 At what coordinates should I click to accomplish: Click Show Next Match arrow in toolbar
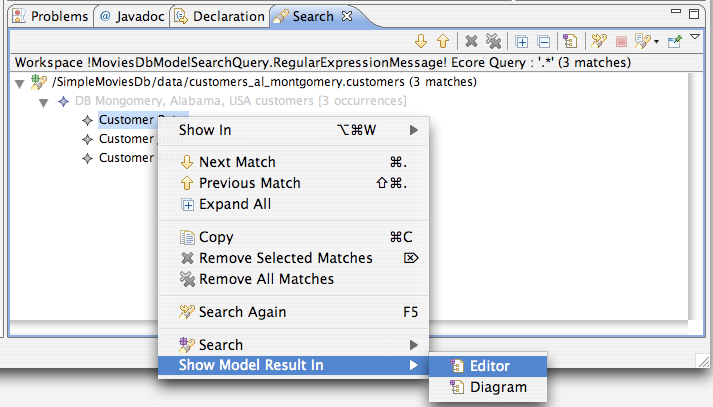pos(421,41)
